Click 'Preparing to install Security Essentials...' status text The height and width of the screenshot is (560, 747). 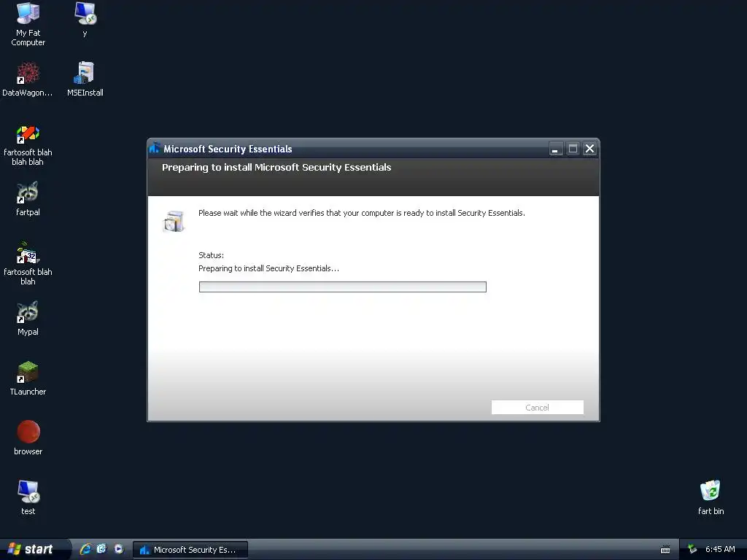268,268
